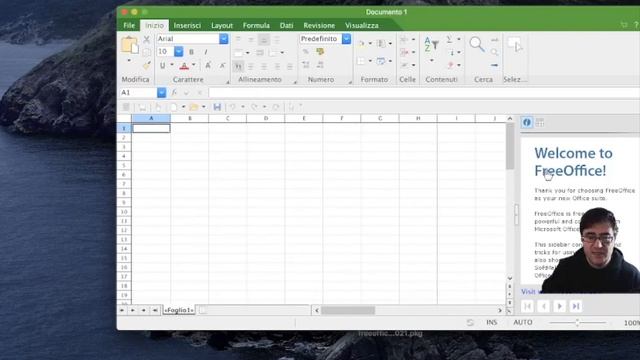Switch to the Inserisci ribbon tab
The width and height of the screenshot is (640, 360).
[x=187, y=25]
